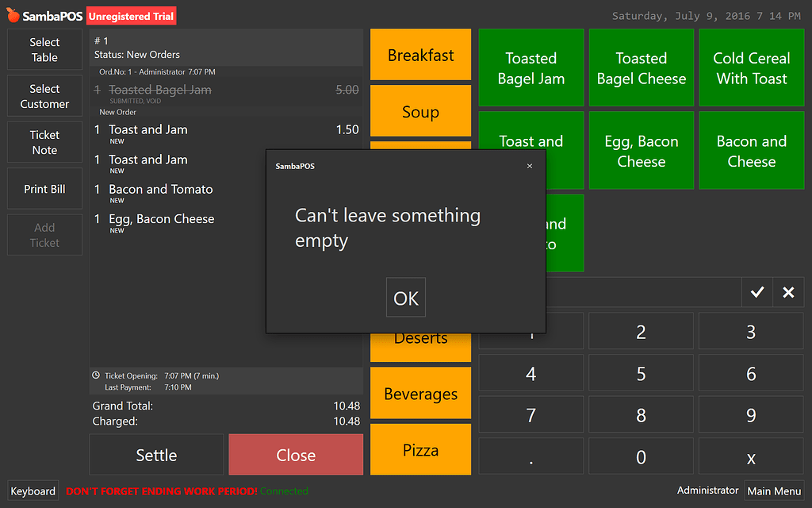The width and height of the screenshot is (812, 508).
Task: Switch to the Beverages category
Action: [420, 393]
